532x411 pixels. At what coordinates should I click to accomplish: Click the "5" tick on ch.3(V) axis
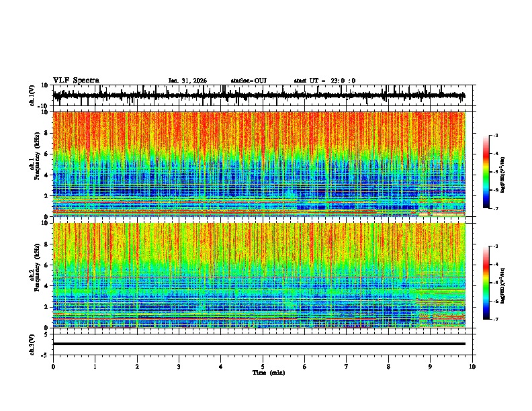click(46, 334)
